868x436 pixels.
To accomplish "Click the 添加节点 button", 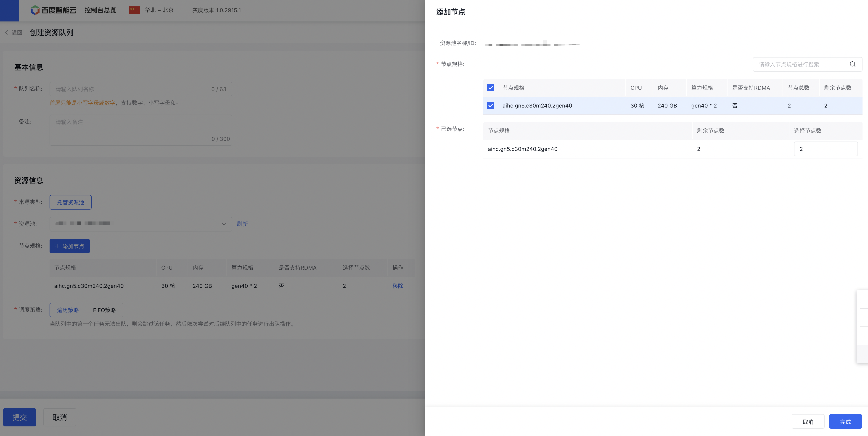I will tap(70, 246).
